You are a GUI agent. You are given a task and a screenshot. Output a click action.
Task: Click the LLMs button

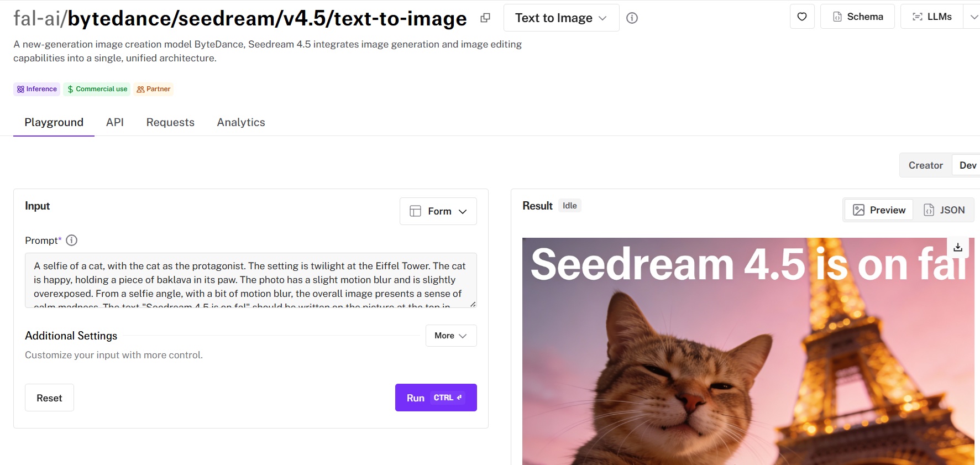[x=932, y=17]
